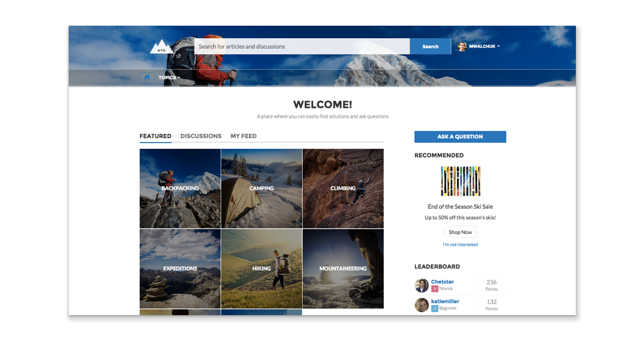This screenshot has height=343, width=644.
Task: Click the Leaderboard heading
Action: [x=437, y=266]
